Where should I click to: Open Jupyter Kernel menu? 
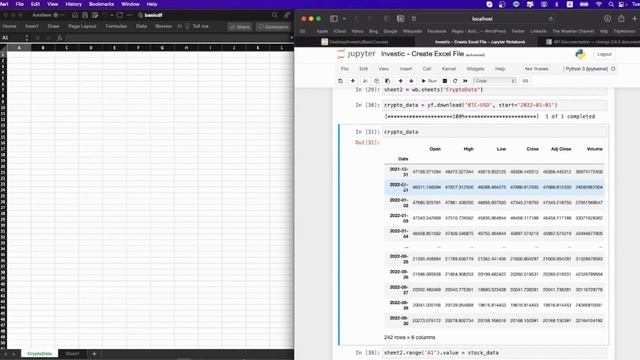[449, 69]
